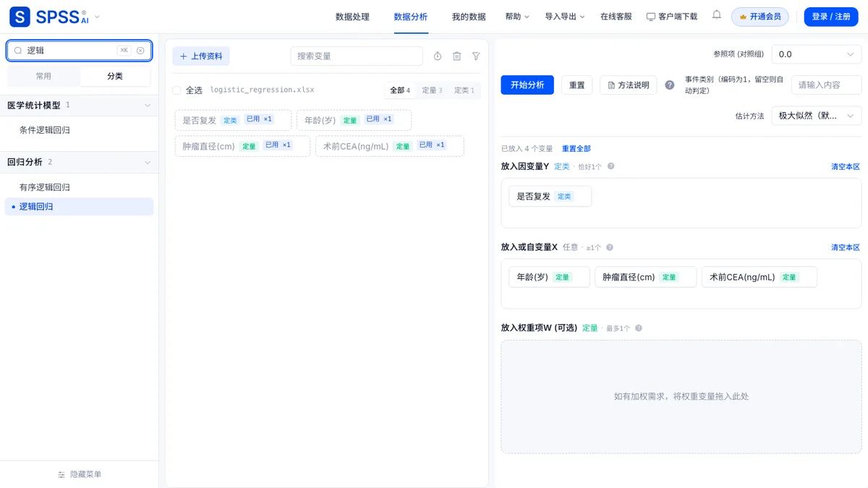Viewport: 868px width, 488px height.
Task: Open the 客户端下载 monitor icon link
Action: [x=672, y=17]
